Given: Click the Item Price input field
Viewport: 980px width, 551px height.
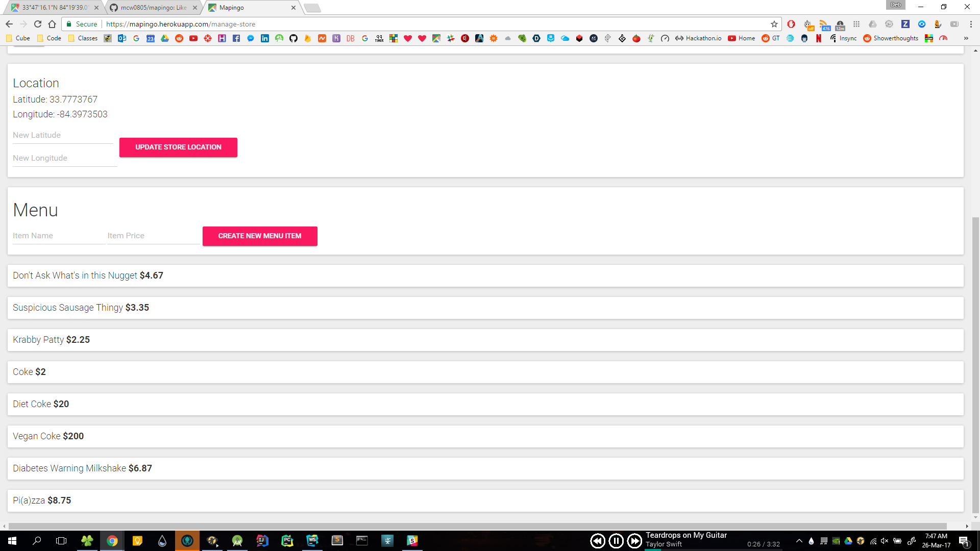Looking at the screenshot, I should [153, 236].
